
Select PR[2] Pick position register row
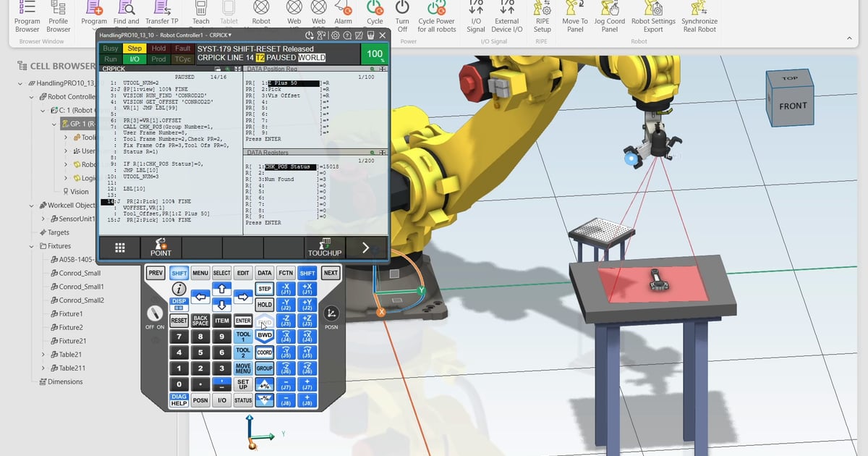[286, 89]
